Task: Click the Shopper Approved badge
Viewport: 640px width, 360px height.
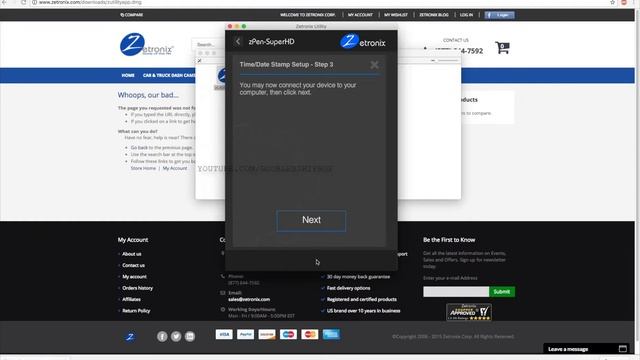Action: coord(469,312)
